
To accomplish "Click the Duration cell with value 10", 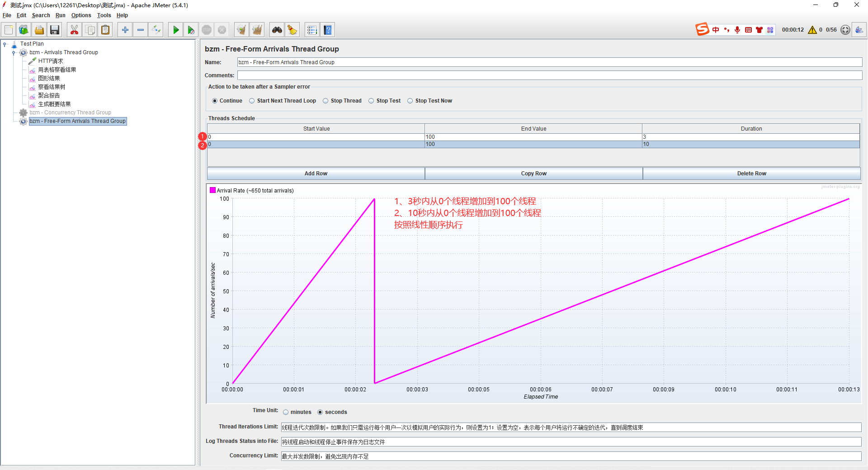I will click(751, 144).
